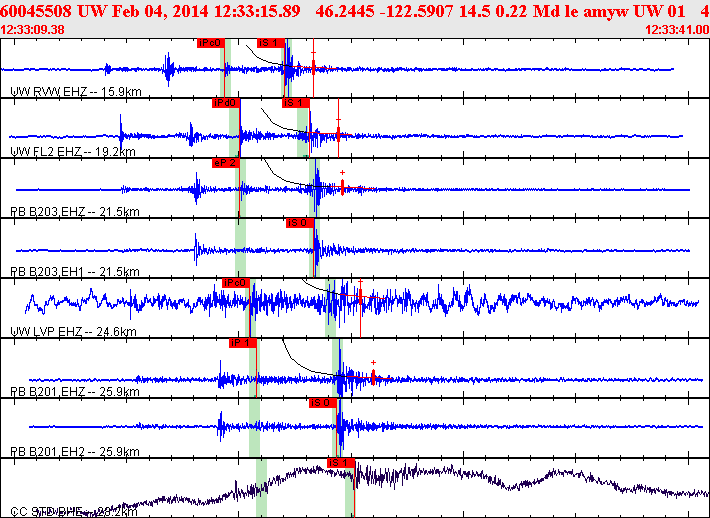
Task: Click the red coda cross marker on the FL2 trace
Action: tap(338, 120)
